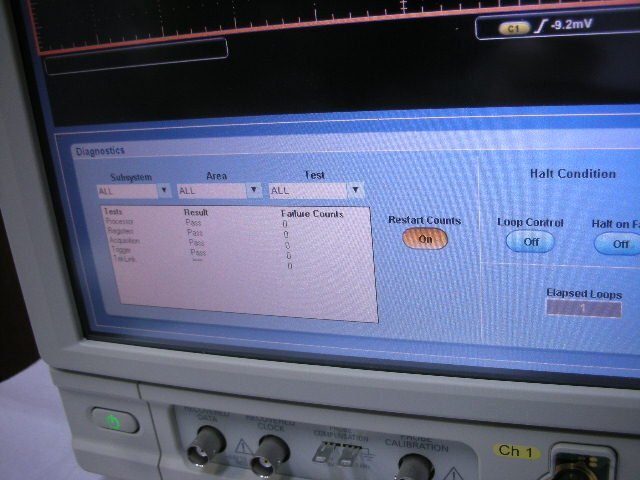Click the Pass result for Processor
Screen dimensions: 640x480
193,222
